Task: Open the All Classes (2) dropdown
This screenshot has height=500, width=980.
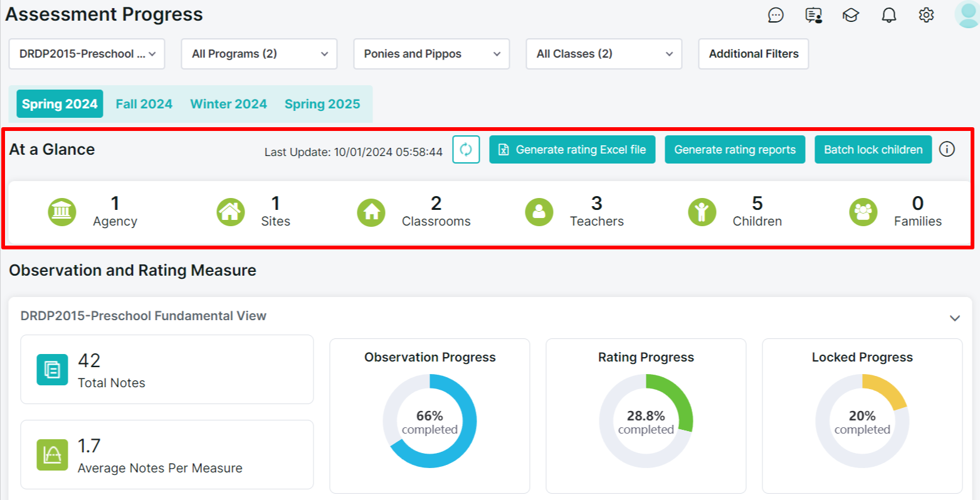Action: click(604, 54)
